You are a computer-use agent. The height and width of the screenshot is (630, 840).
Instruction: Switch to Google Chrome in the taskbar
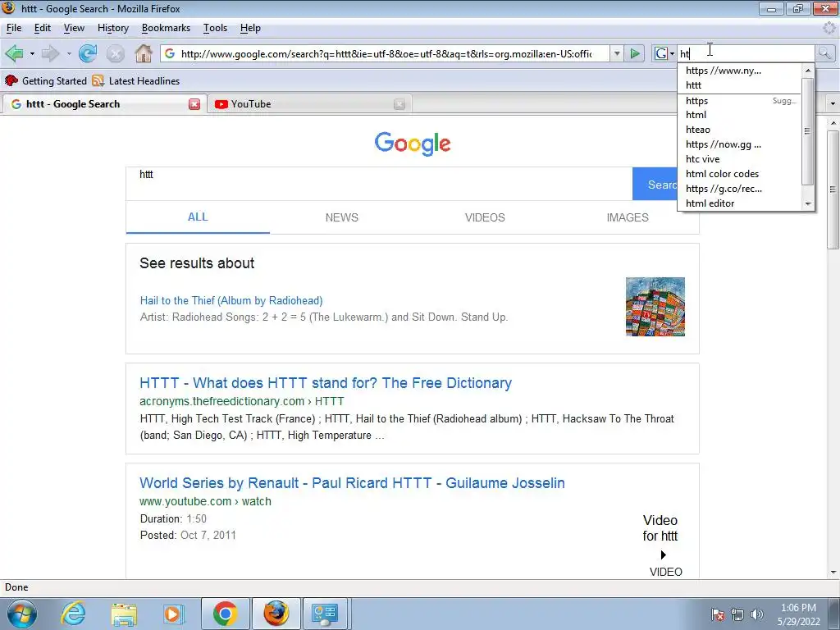coord(225,614)
